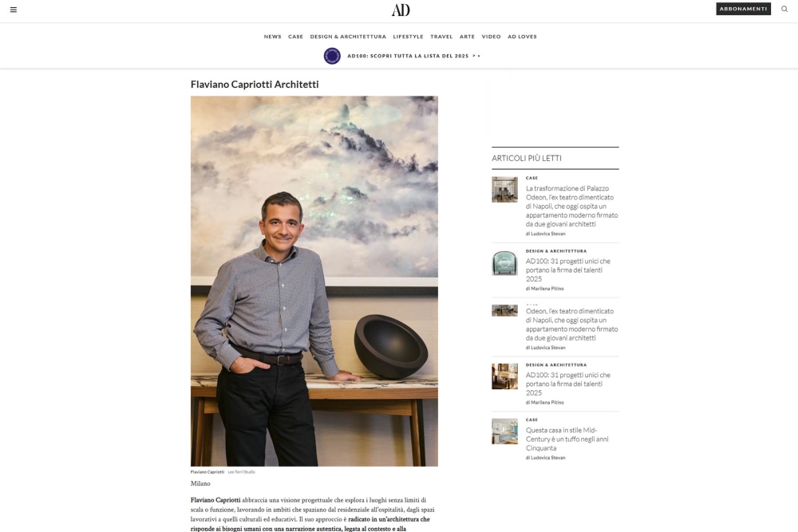
Task: Click the Flaviano Capriotti portrait photo
Action: 314,282
